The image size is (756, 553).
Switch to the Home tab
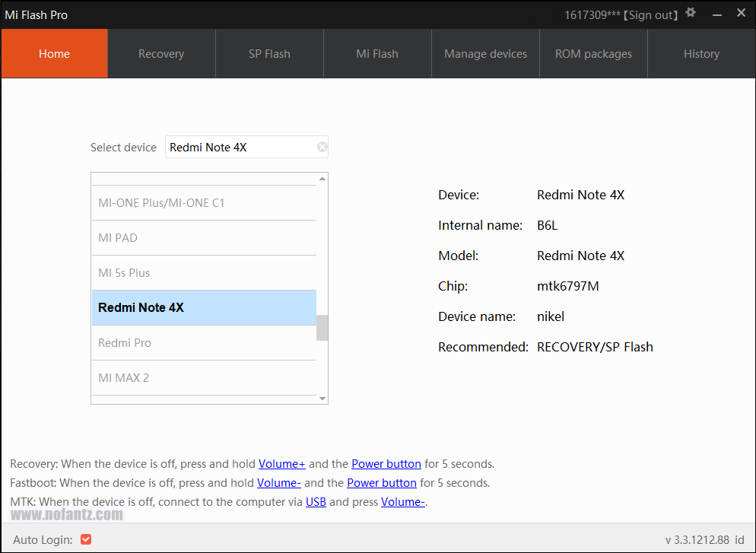point(55,53)
